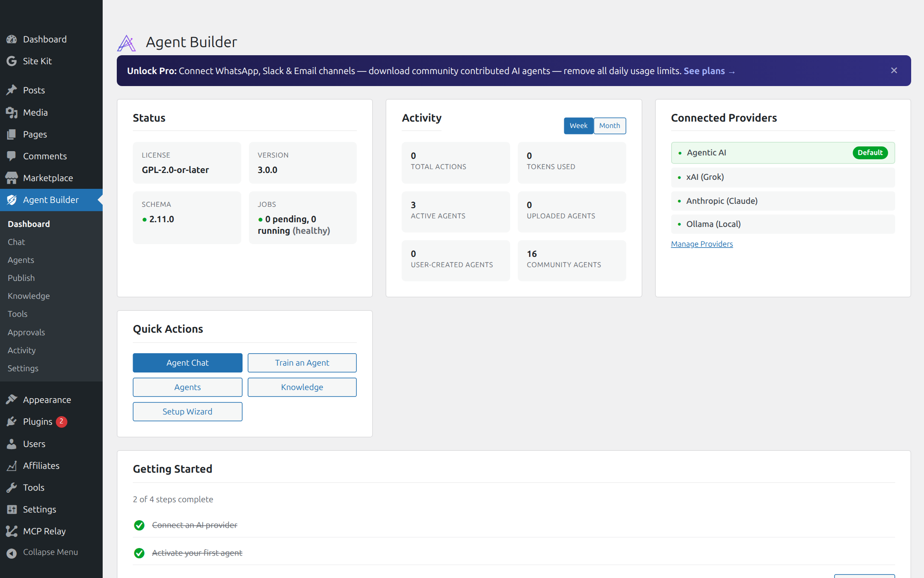Open the Publish submenu item

coord(21,278)
